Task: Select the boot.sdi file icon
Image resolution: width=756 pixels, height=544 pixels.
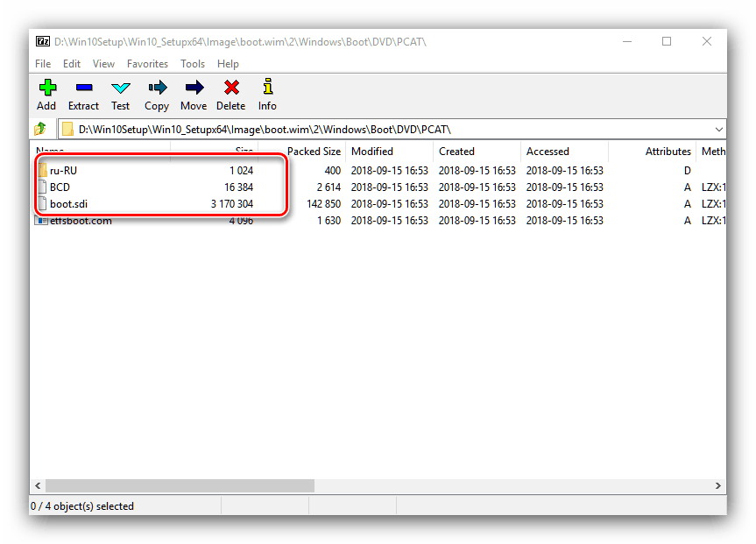Action: click(42, 204)
